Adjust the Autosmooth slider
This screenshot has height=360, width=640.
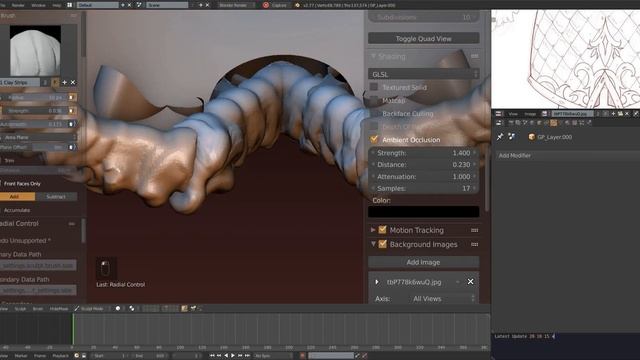[x=33, y=124]
